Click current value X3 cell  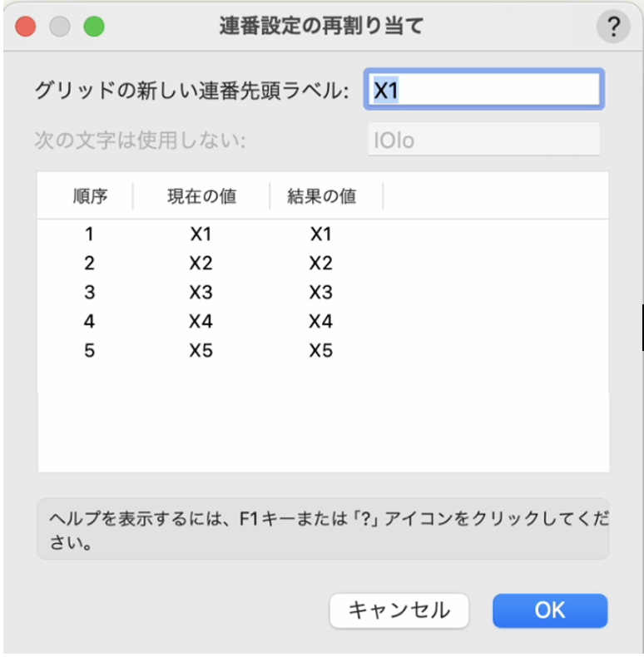pos(201,293)
